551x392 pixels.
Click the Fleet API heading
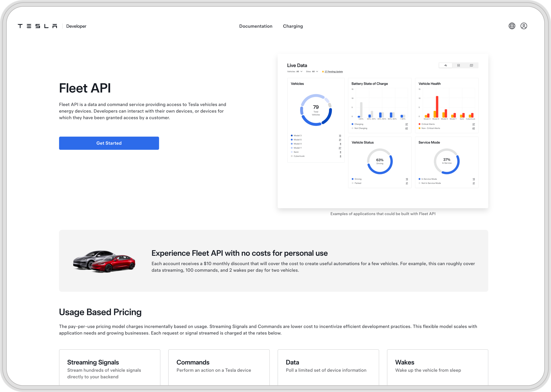[85, 88]
